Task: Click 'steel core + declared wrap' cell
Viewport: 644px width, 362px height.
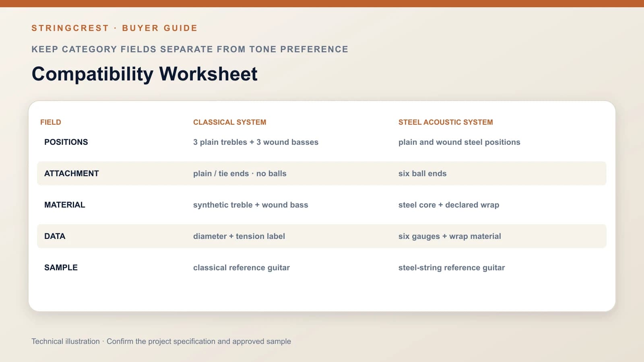Action: pos(449,205)
